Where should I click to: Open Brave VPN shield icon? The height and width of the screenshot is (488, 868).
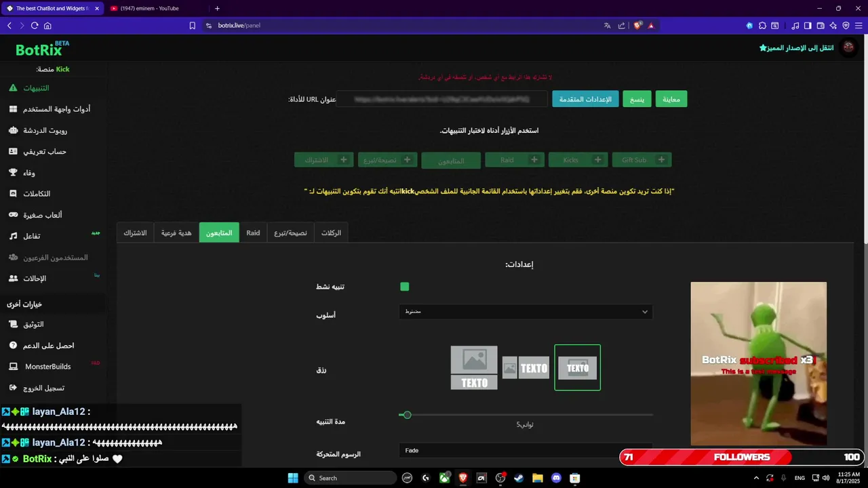pos(846,26)
